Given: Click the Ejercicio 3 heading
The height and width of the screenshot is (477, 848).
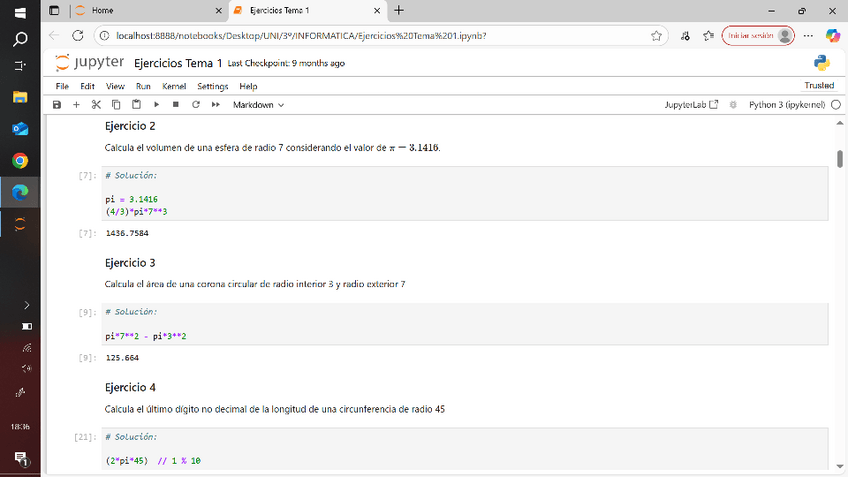Looking at the screenshot, I should click(x=130, y=263).
